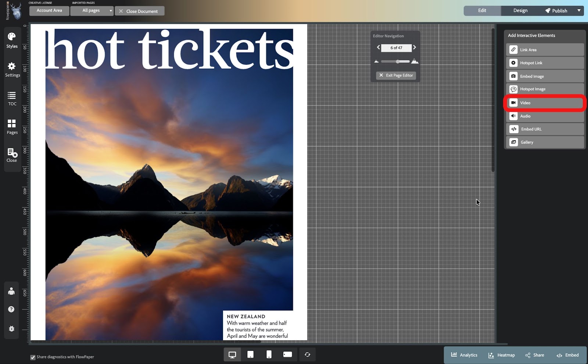Open the Publish dropdown arrow
588x364 pixels.
click(580, 11)
